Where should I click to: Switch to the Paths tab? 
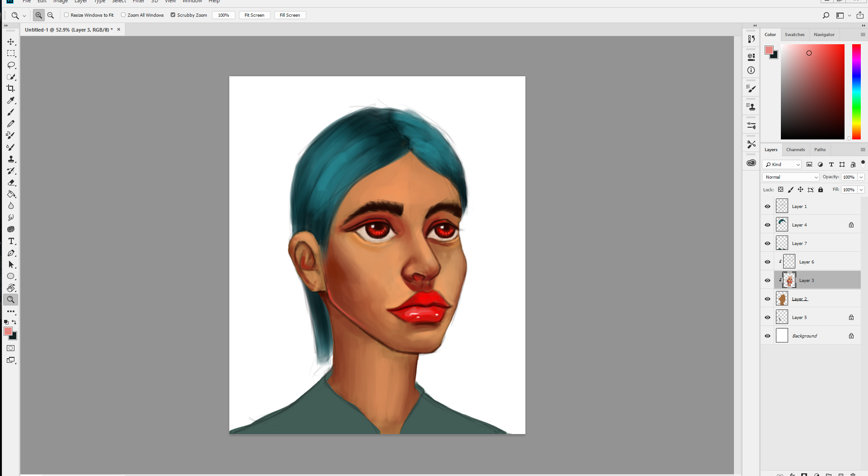click(x=820, y=149)
